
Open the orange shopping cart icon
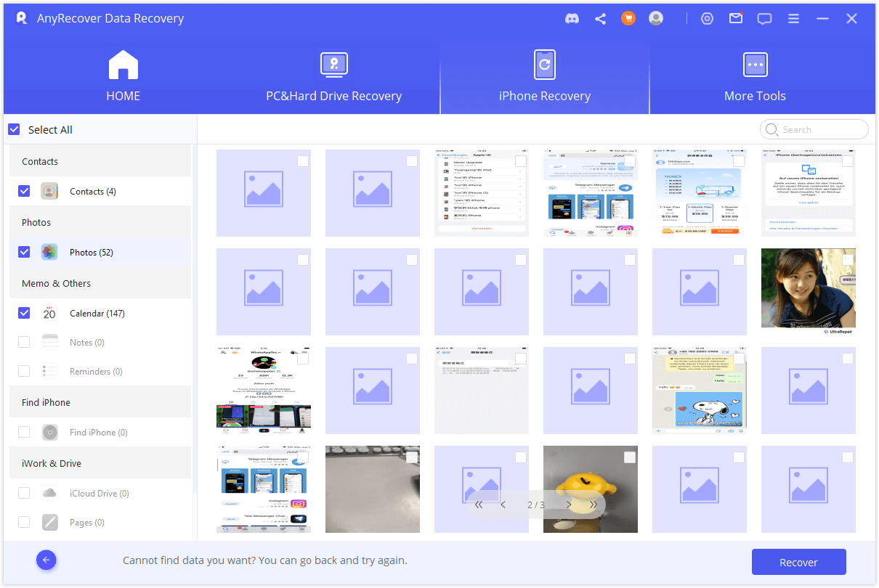[628, 19]
